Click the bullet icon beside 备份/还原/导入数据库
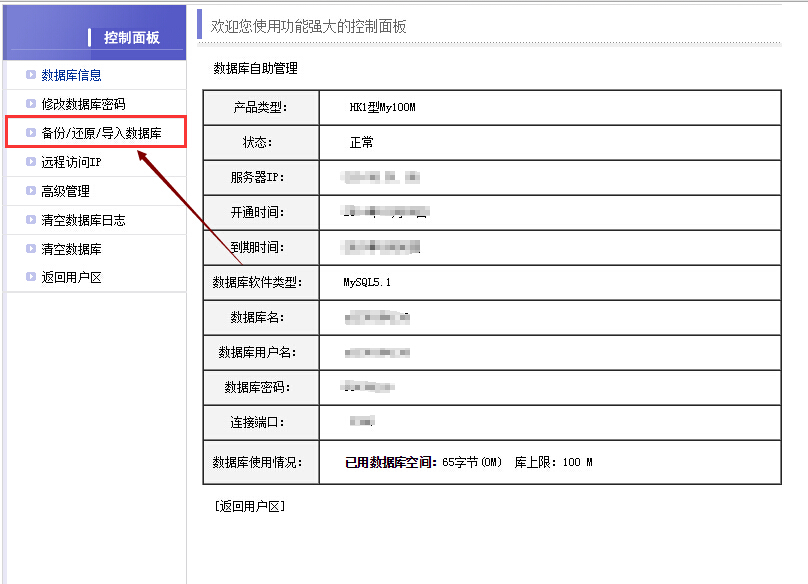This screenshot has width=808, height=584. click(x=31, y=132)
